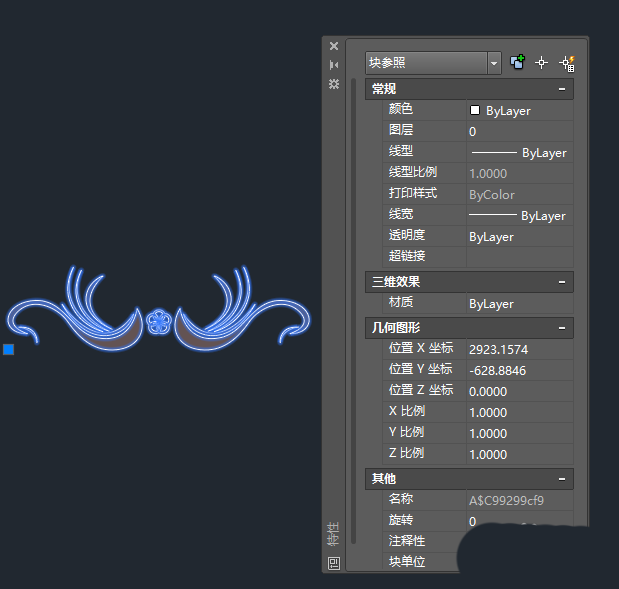This screenshot has height=589, width=619.
Task: Select the 块单位 property label
Action: click(407, 561)
